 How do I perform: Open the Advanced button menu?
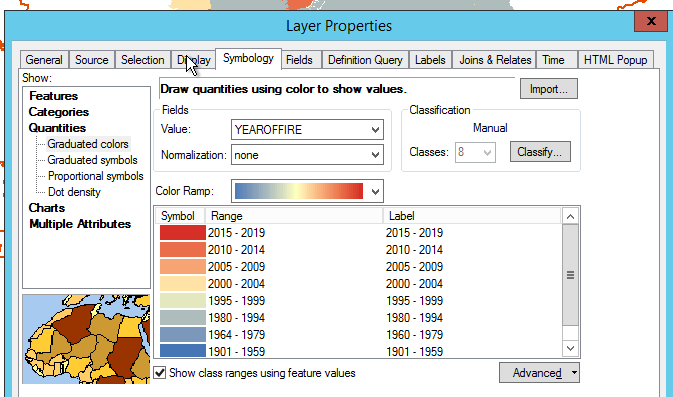539,373
